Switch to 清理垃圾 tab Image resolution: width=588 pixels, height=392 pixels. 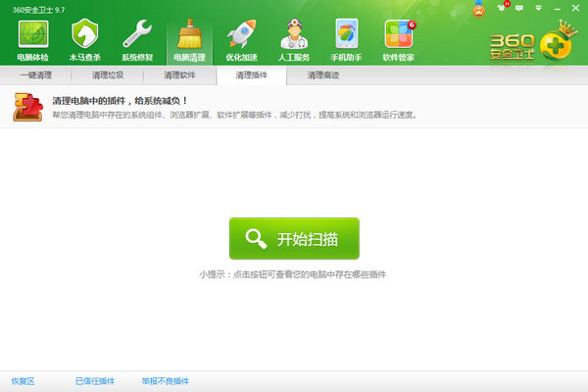click(x=108, y=75)
